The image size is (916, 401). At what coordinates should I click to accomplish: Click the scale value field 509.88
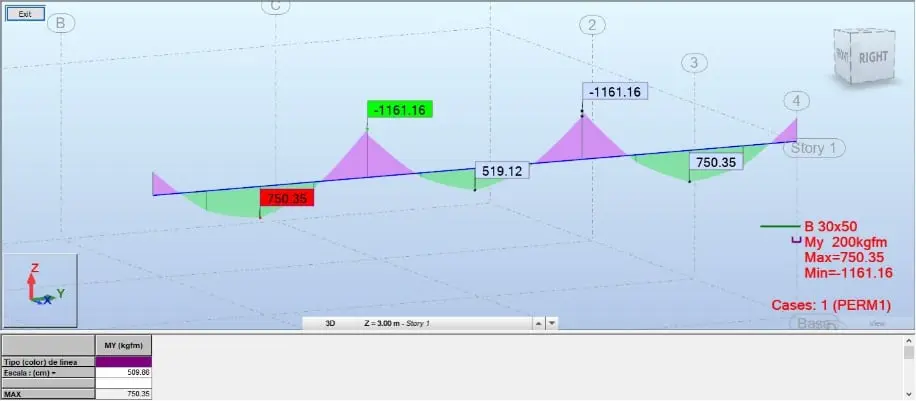[123, 372]
